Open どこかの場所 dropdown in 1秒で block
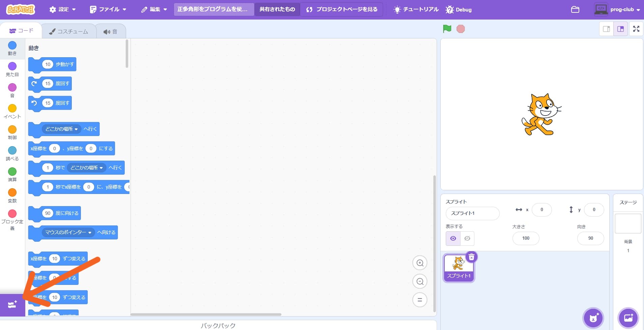The image size is (644, 330). coord(86,168)
